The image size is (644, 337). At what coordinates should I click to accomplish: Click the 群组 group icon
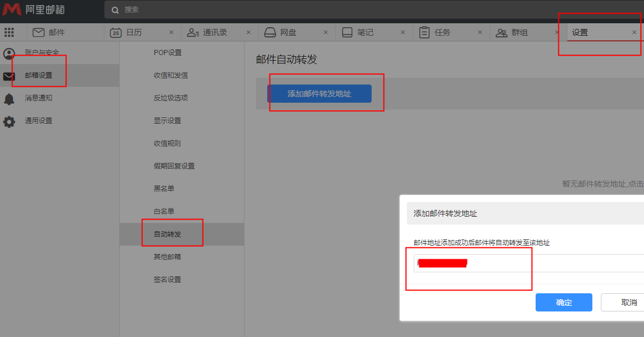click(x=502, y=32)
